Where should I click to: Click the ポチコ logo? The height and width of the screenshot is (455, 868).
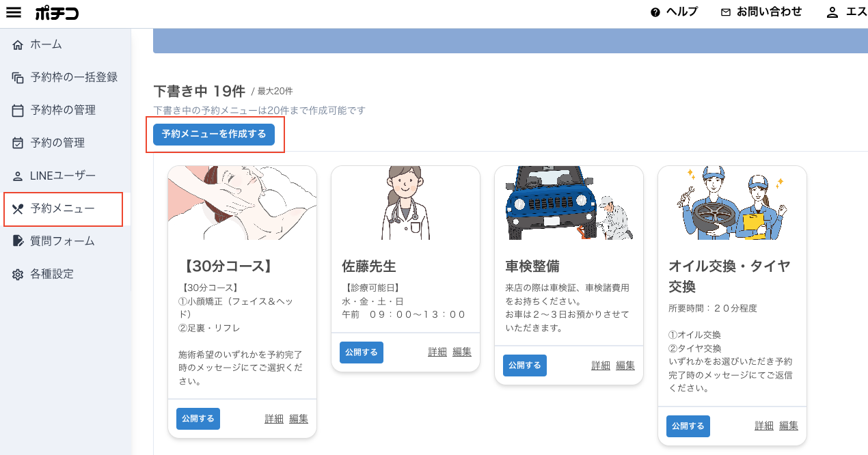pos(57,12)
